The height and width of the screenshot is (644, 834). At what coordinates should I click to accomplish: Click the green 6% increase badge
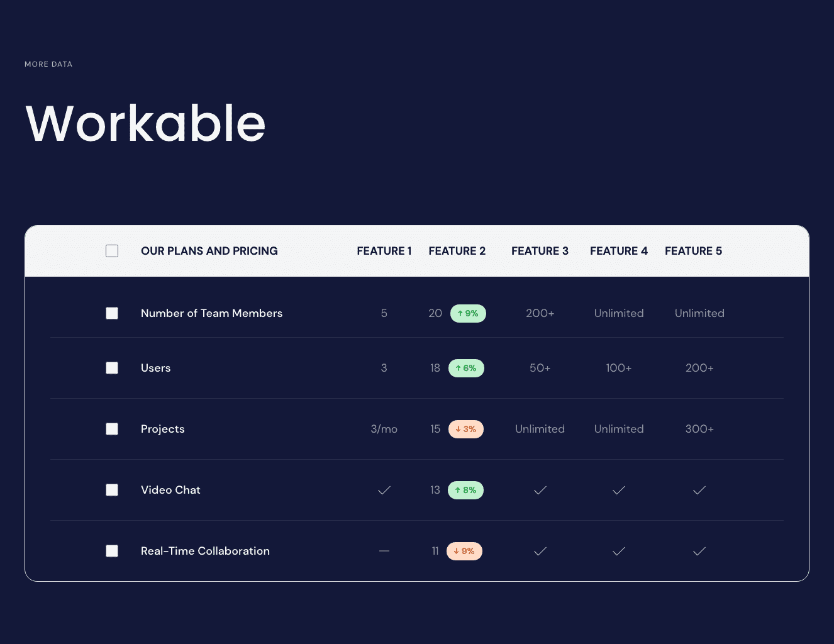(466, 368)
